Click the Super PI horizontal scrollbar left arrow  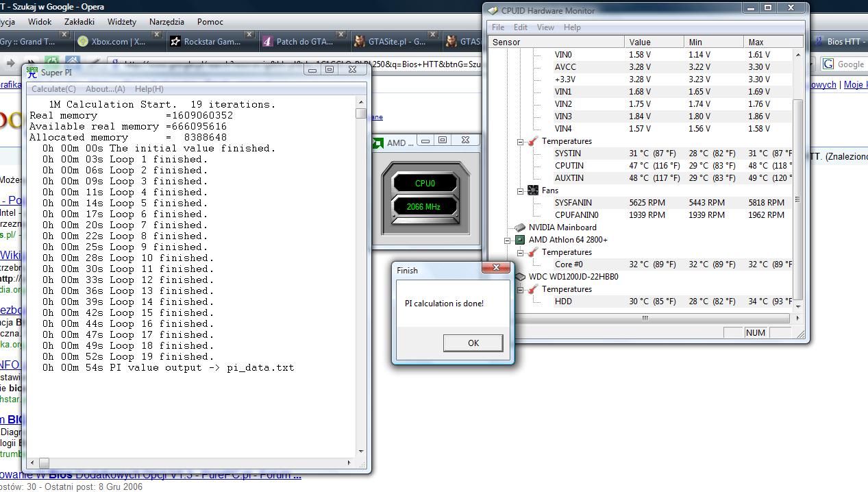tap(32, 463)
